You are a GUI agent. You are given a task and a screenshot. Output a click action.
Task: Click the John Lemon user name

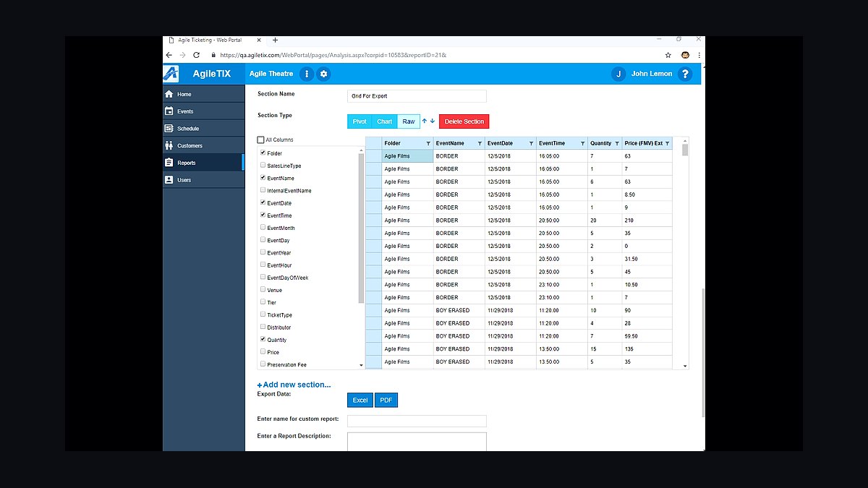(x=652, y=74)
